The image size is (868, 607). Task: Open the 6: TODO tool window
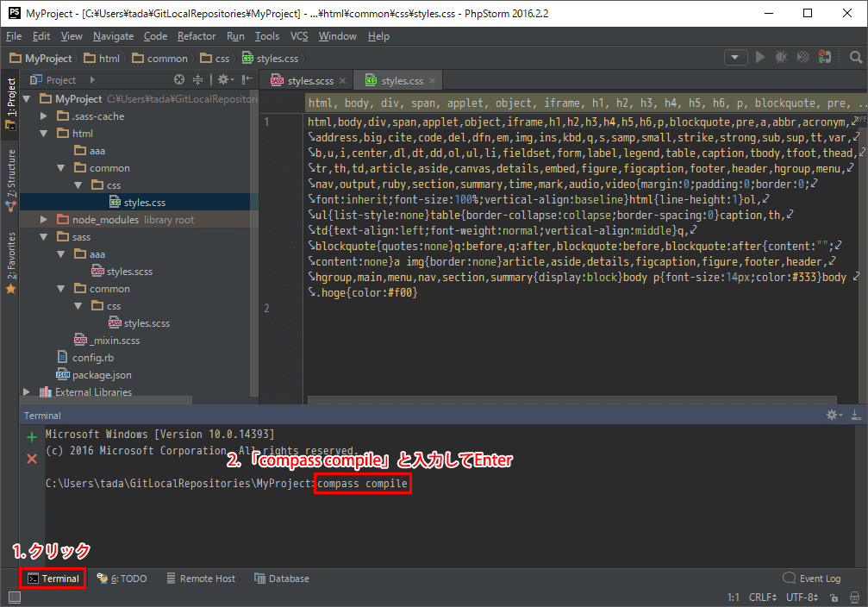[x=122, y=579]
